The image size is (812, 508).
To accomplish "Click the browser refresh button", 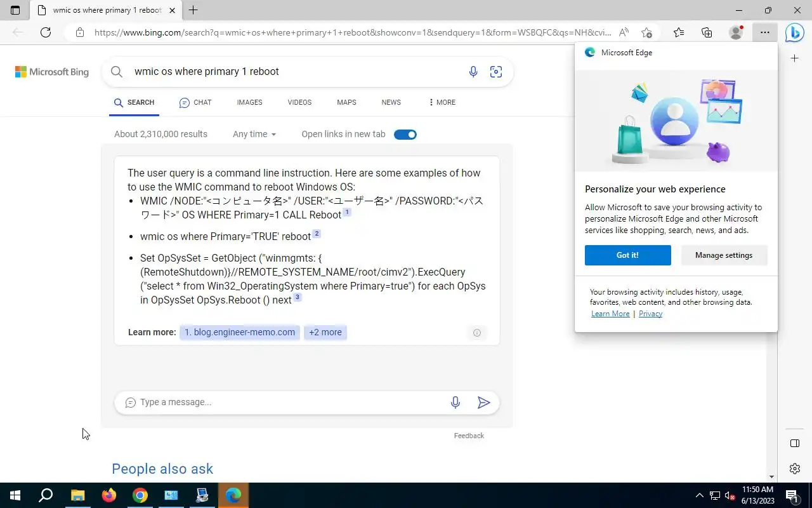I will pos(46,32).
